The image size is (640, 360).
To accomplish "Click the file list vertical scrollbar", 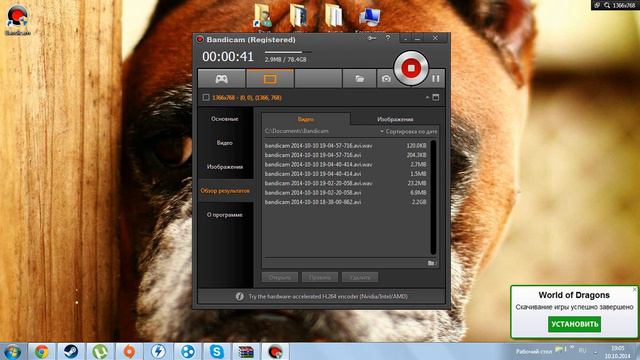I will click(433, 197).
